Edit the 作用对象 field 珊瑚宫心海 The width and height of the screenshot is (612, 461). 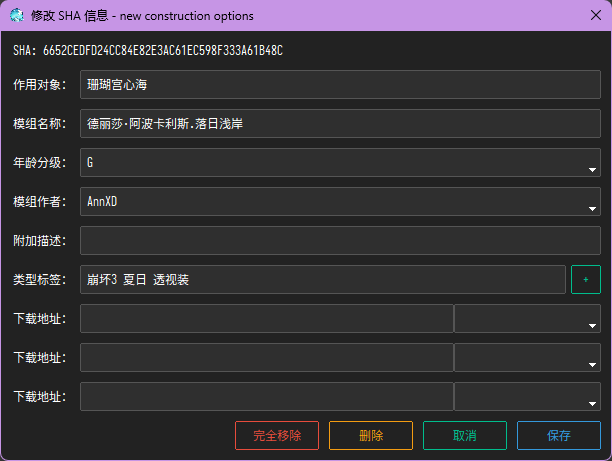pyautogui.click(x=340, y=84)
